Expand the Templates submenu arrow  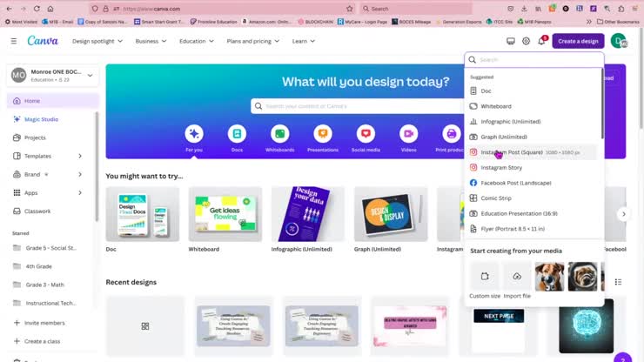pos(80,156)
